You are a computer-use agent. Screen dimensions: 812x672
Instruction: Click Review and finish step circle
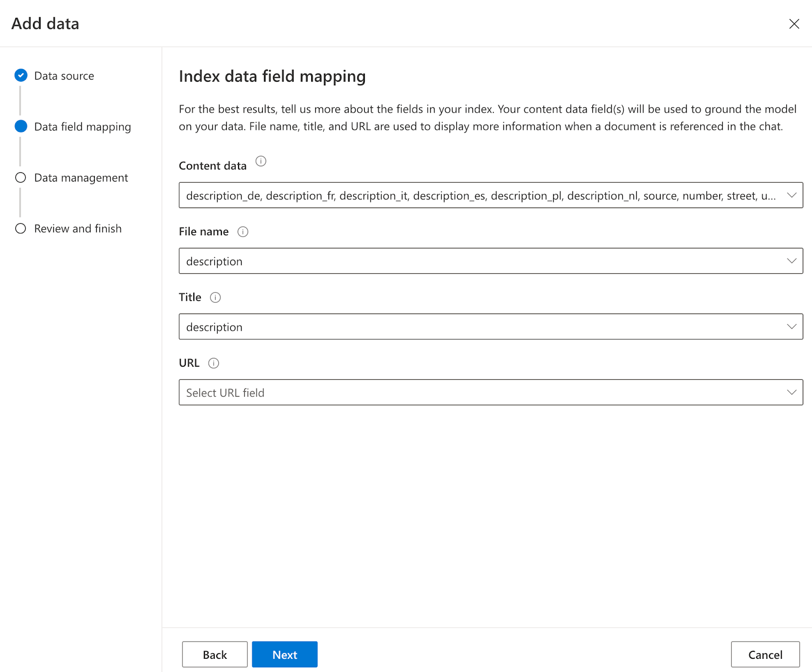[x=21, y=228]
